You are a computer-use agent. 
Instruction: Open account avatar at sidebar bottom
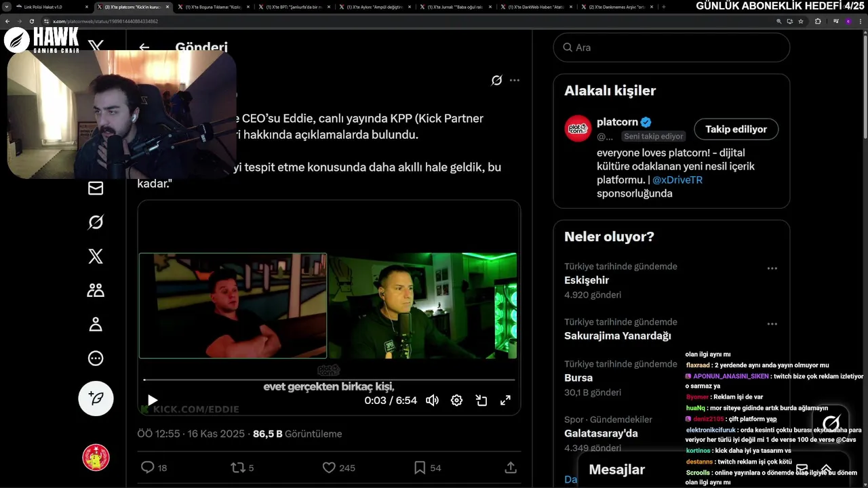96,457
